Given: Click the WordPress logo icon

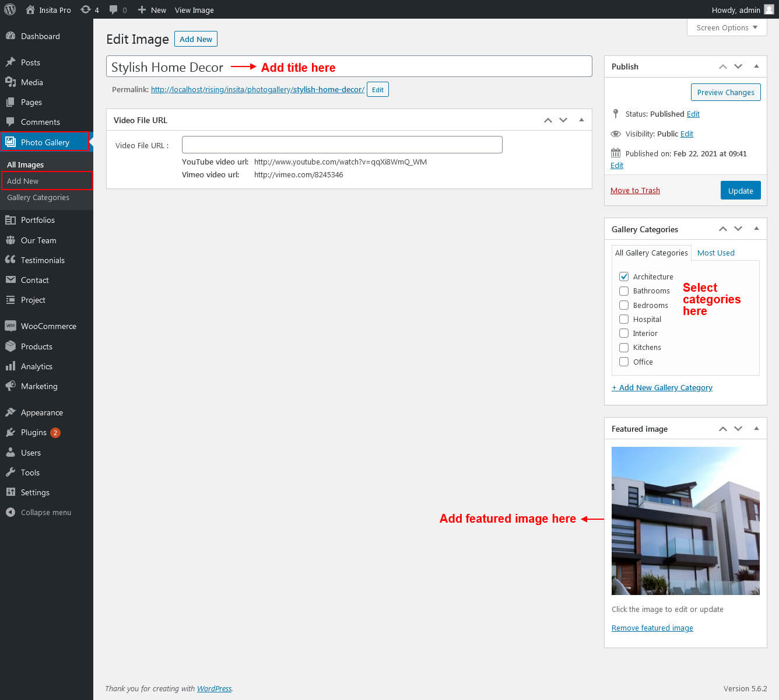Looking at the screenshot, I should pos(10,9).
